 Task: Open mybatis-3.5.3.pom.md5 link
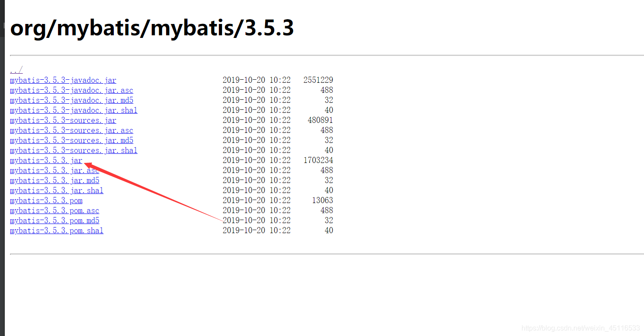pyautogui.click(x=55, y=221)
